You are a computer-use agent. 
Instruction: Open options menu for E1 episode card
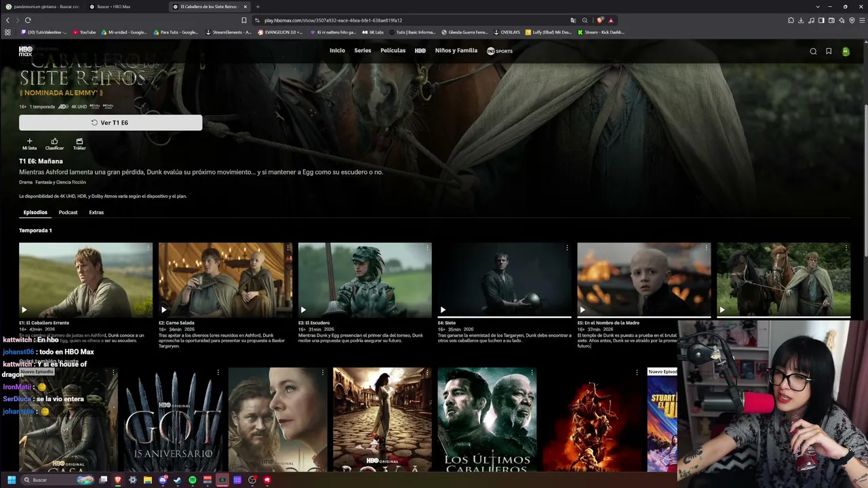coord(148,249)
